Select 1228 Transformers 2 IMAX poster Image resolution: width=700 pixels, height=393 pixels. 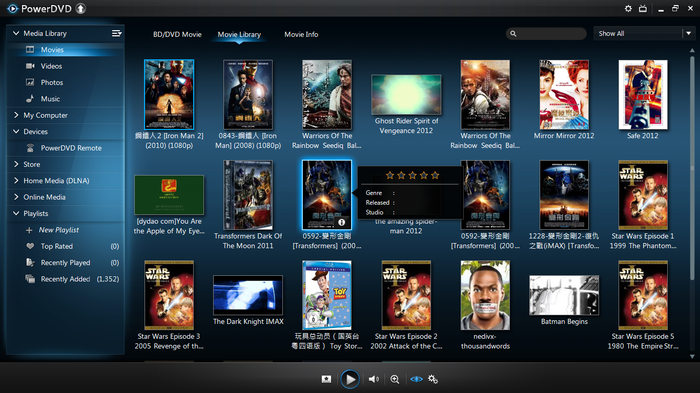564,195
